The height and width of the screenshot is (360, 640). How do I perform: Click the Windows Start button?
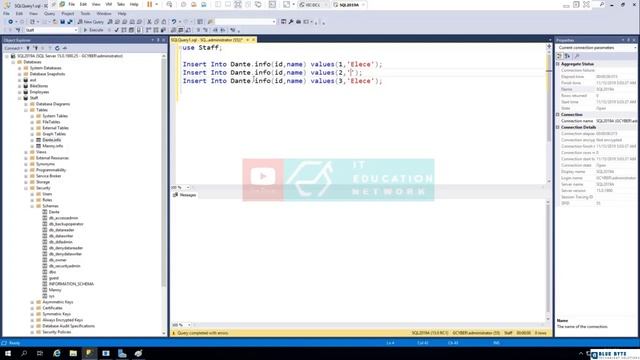pos(8,353)
